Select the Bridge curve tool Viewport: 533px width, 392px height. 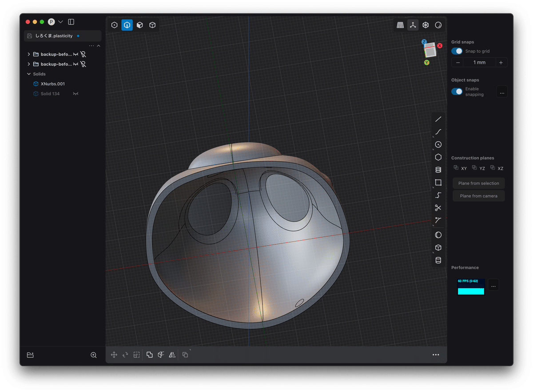(438, 195)
